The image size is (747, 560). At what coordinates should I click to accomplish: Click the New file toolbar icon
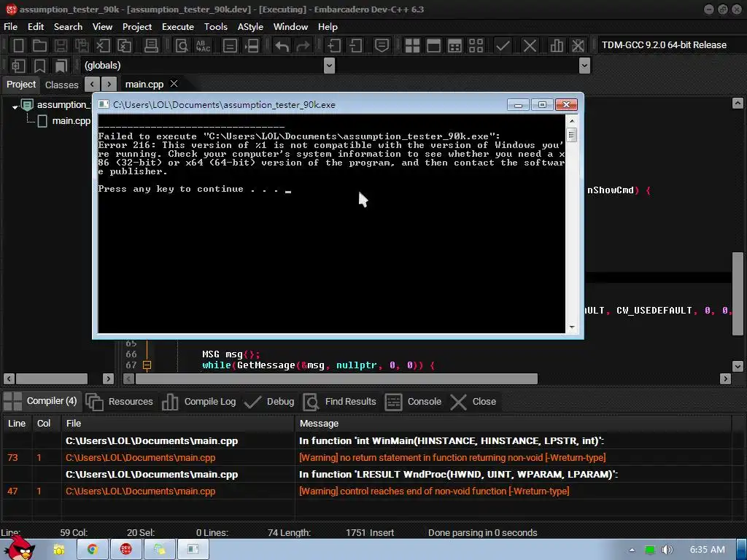[x=18, y=46]
